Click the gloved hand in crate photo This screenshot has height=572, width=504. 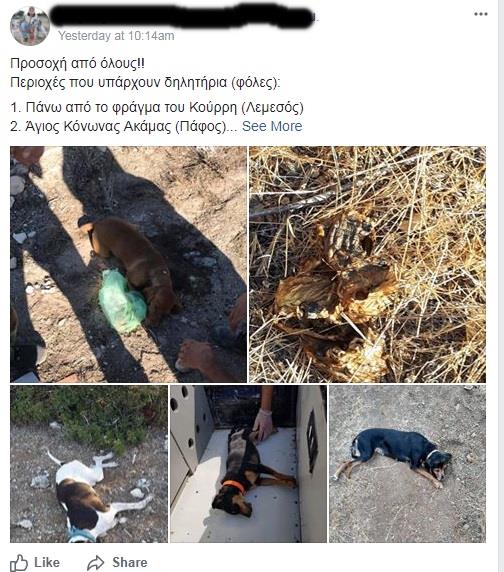click(263, 425)
